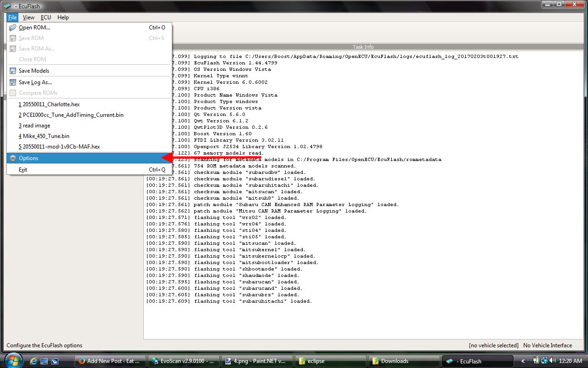Click the Save Models disk icon
Viewport: 588px width, 368px height.
(x=13, y=71)
